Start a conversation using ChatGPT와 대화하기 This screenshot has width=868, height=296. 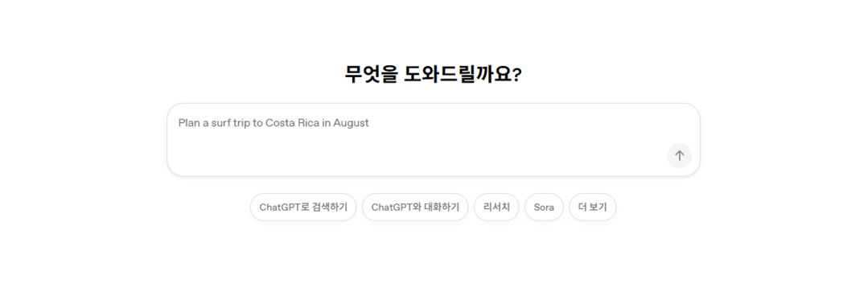415,207
